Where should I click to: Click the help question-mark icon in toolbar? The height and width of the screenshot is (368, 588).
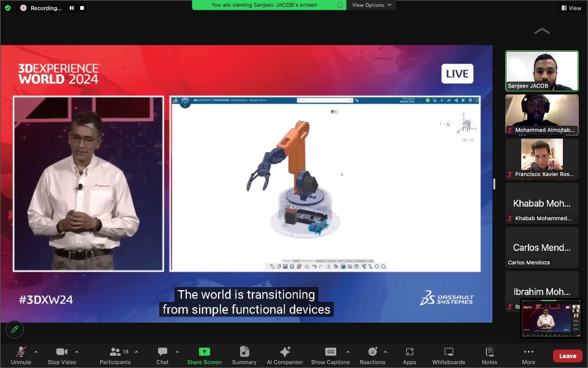[x=328, y=267]
